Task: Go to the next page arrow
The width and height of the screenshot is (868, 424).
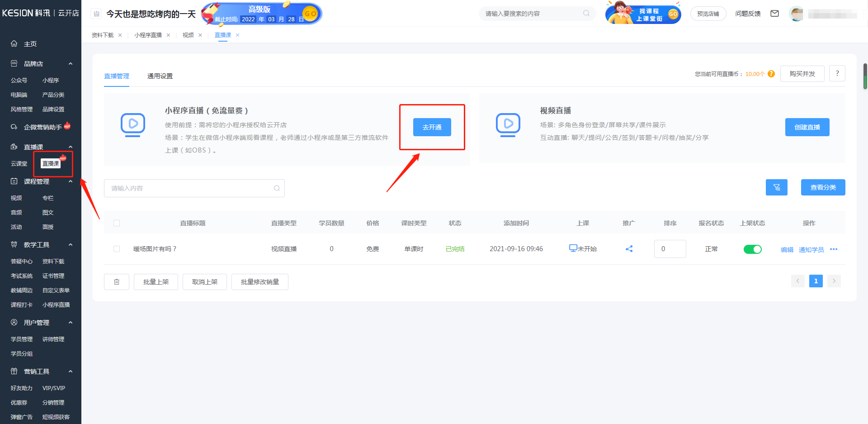Action: click(834, 281)
